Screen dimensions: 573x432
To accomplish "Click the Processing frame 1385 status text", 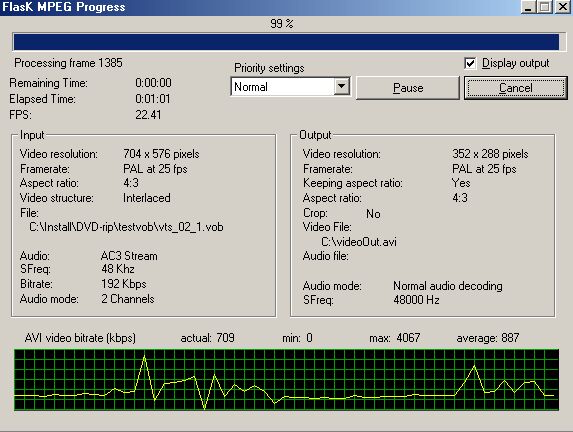I will coord(68,63).
